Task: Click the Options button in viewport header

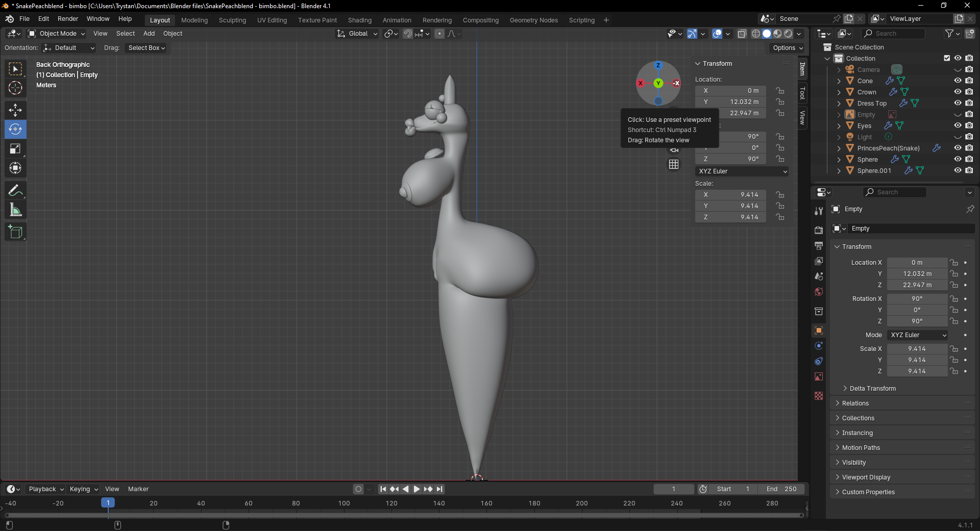Action: coord(788,48)
